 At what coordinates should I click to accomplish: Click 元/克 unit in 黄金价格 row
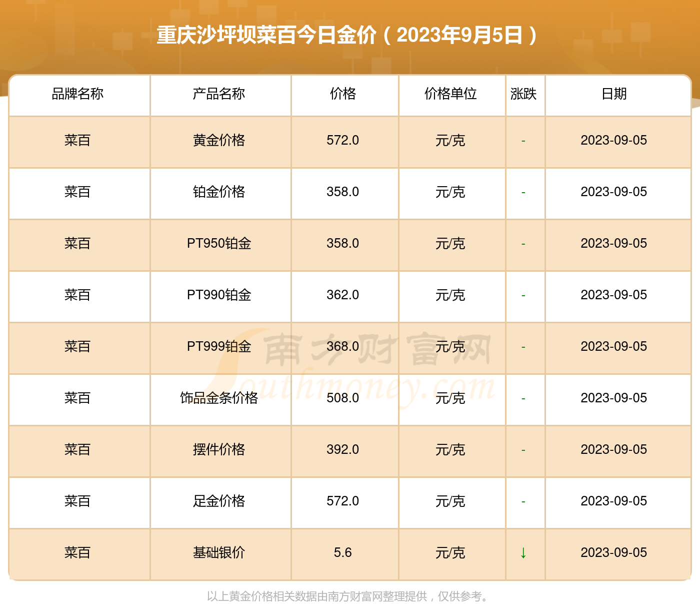tap(450, 140)
